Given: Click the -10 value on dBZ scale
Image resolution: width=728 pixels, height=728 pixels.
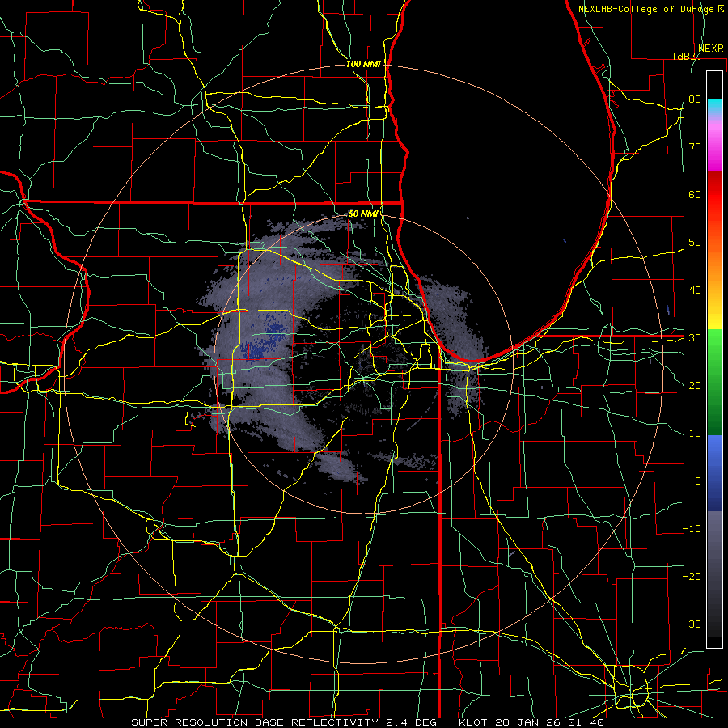Looking at the screenshot, I should [x=692, y=529].
